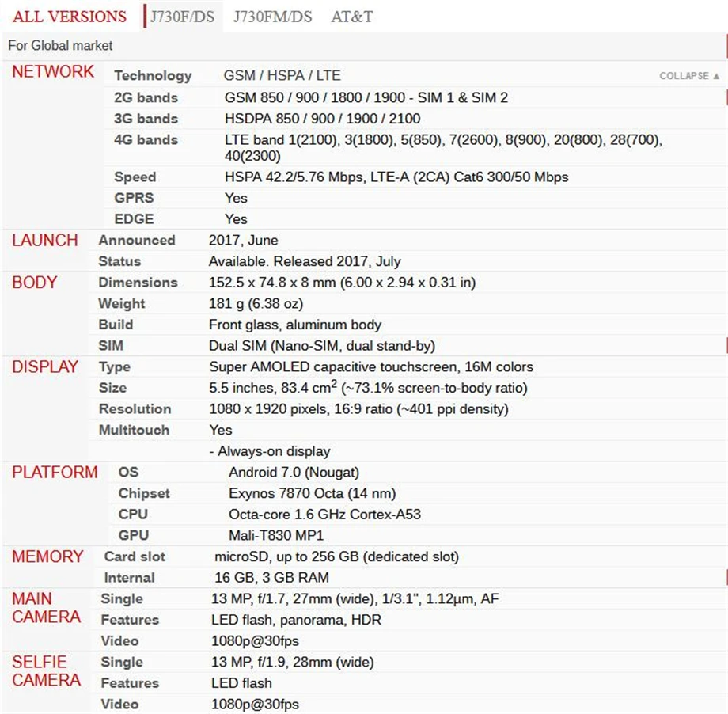
Task: Click 'Exynos 7870 Octa (14 nm)' value
Action: pyautogui.click(x=312, y=493)
